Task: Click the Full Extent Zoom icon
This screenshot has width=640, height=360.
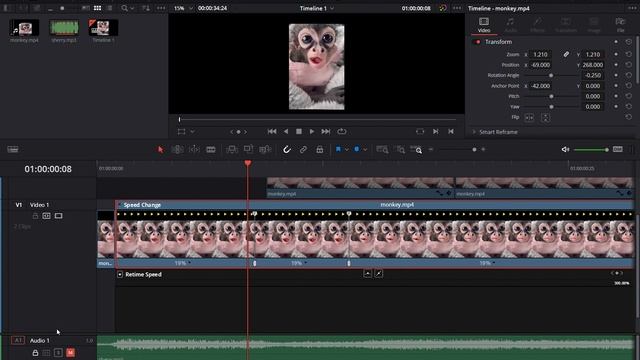Action: pyautogui.click(x=382, y=150)
